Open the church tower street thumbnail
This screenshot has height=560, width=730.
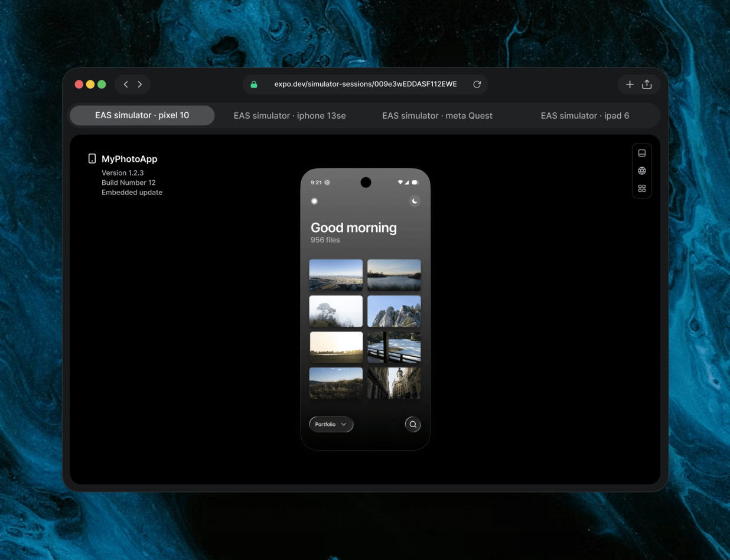point(394,383)
